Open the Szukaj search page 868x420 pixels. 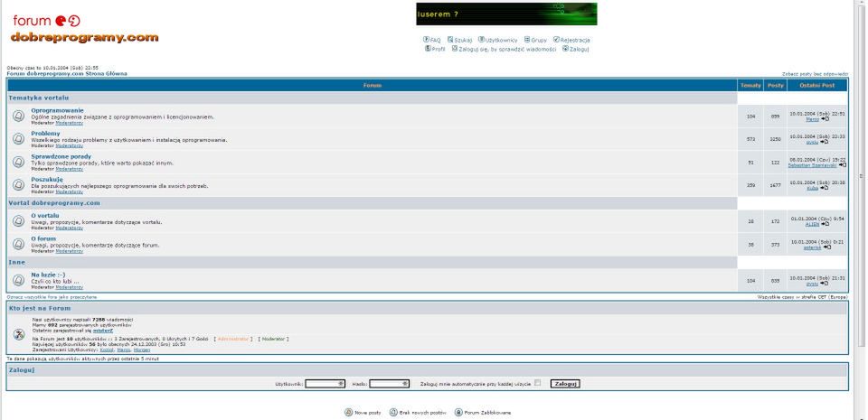point(463,41)
